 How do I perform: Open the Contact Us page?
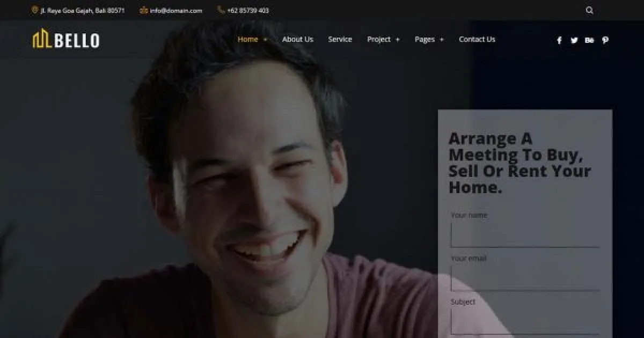477,39
